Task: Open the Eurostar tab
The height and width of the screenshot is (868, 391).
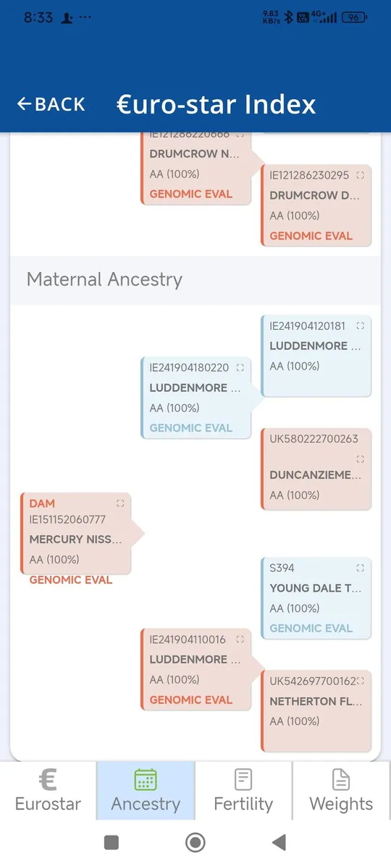Action: (x=48, y=790)
